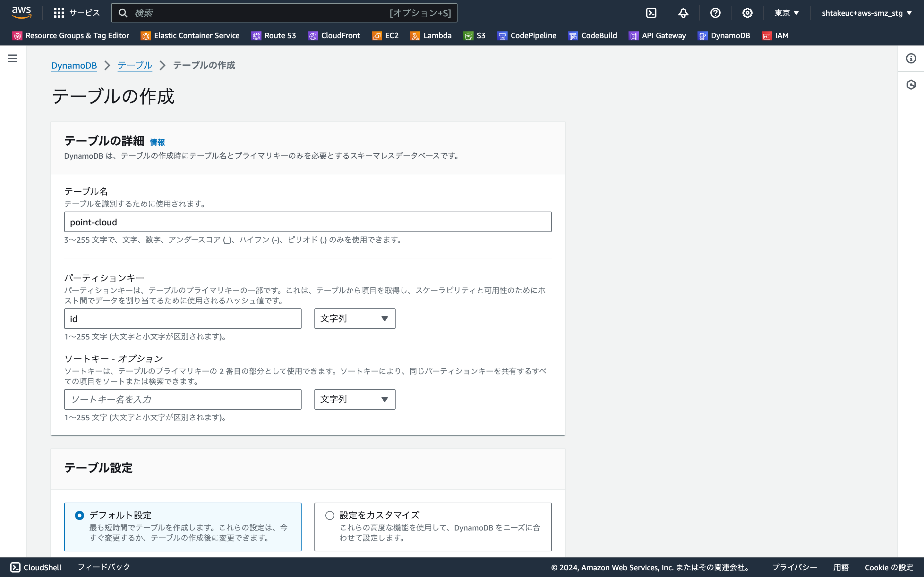The image size is (924, 577).
Task: Open the AWS settings gear
Action: [x=747, y=13]
